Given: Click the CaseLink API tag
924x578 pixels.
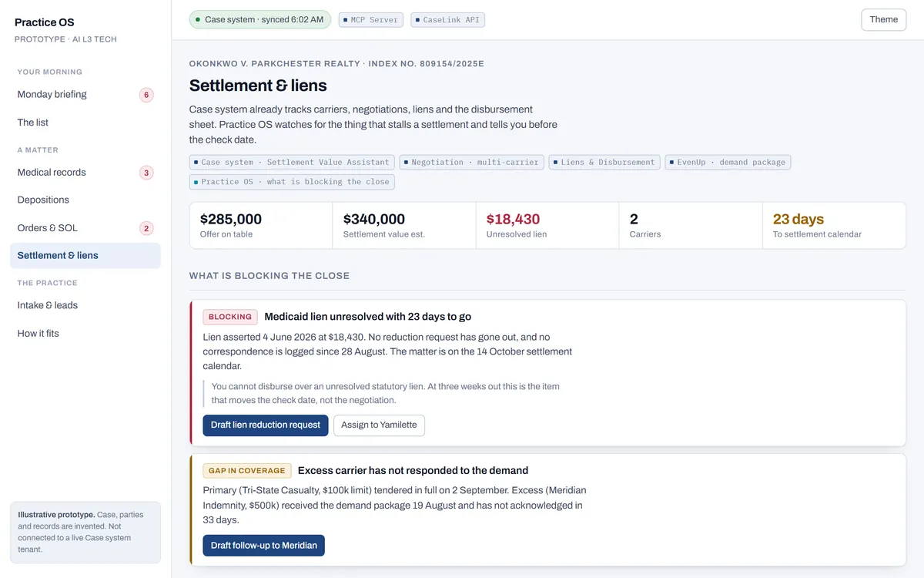Looking at the screenshot, I should coord(448,20).
